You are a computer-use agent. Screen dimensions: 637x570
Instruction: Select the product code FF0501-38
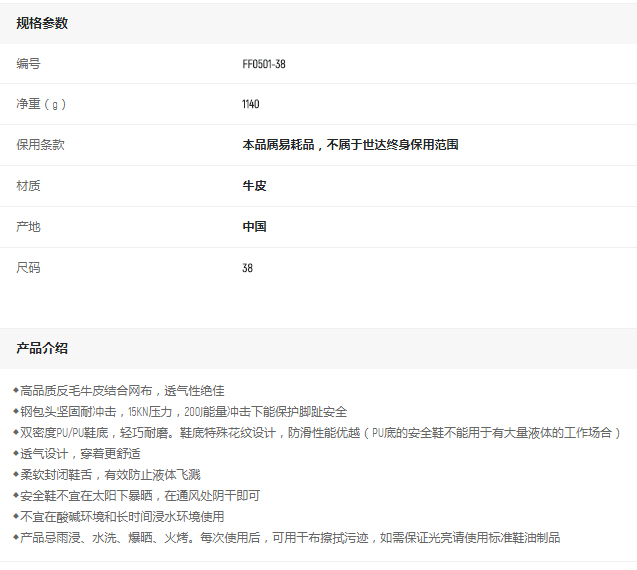click(264, 64)
